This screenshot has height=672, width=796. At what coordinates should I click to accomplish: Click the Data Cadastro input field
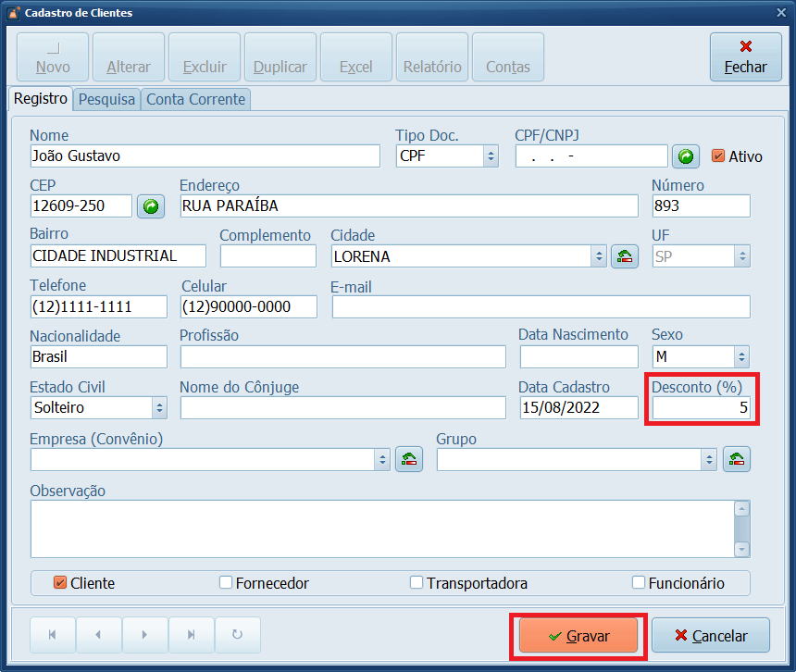coord(579,407)
